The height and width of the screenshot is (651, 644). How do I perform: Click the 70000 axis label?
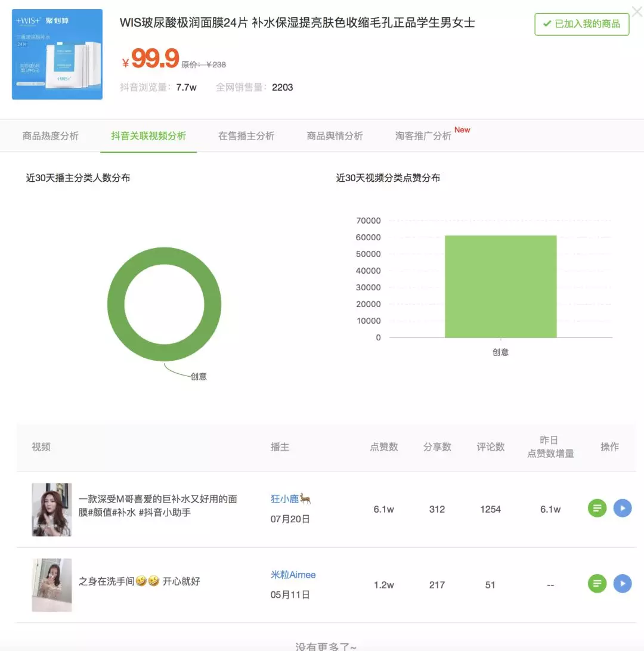pyautogui.click(x=369, y=221)
